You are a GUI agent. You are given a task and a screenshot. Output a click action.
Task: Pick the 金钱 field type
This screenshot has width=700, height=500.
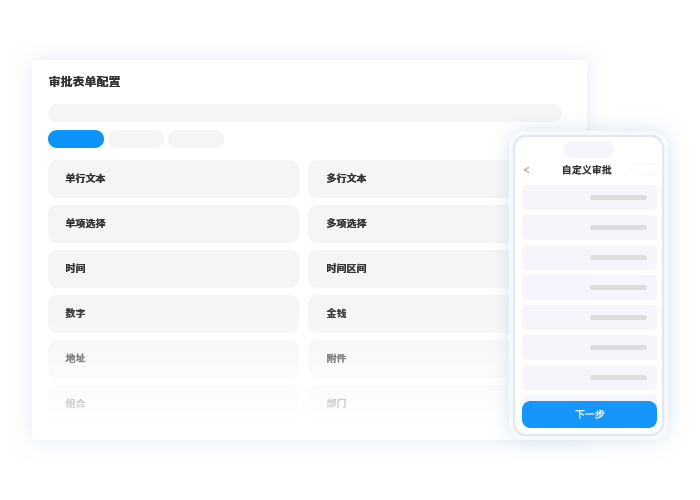[408, 314]
